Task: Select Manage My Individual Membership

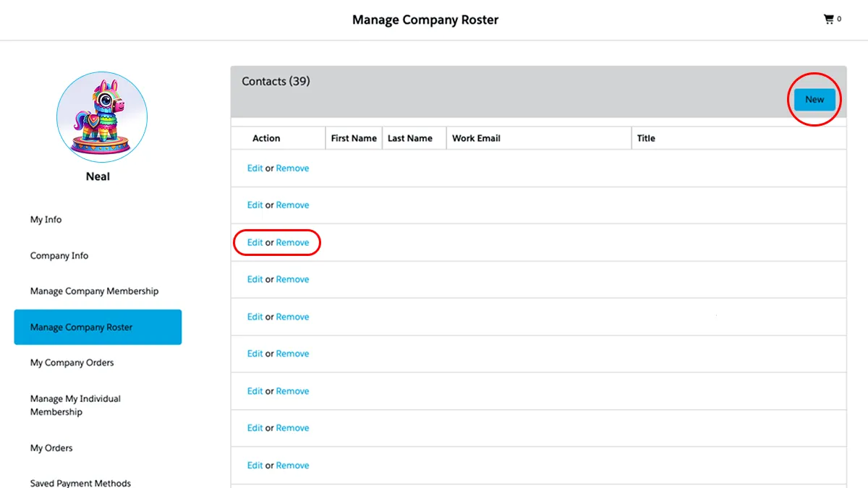Action: [x=75, y=405]
